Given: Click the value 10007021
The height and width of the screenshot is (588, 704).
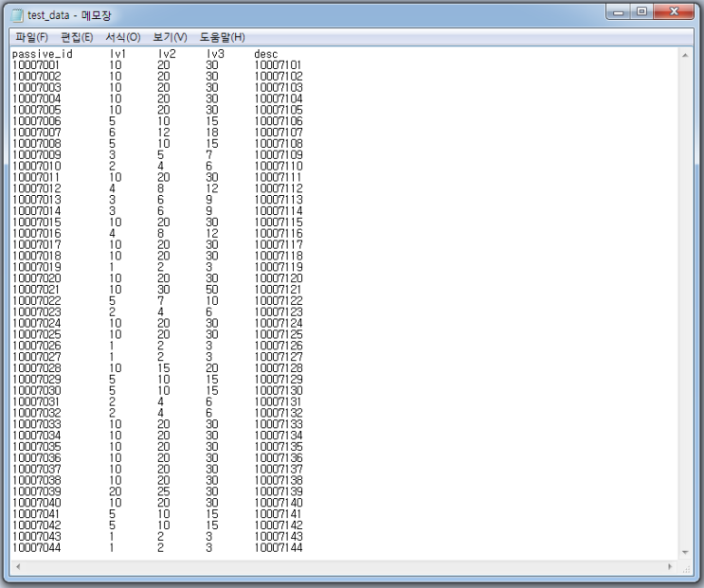Looking at the screenshot, I should [36, 290].
